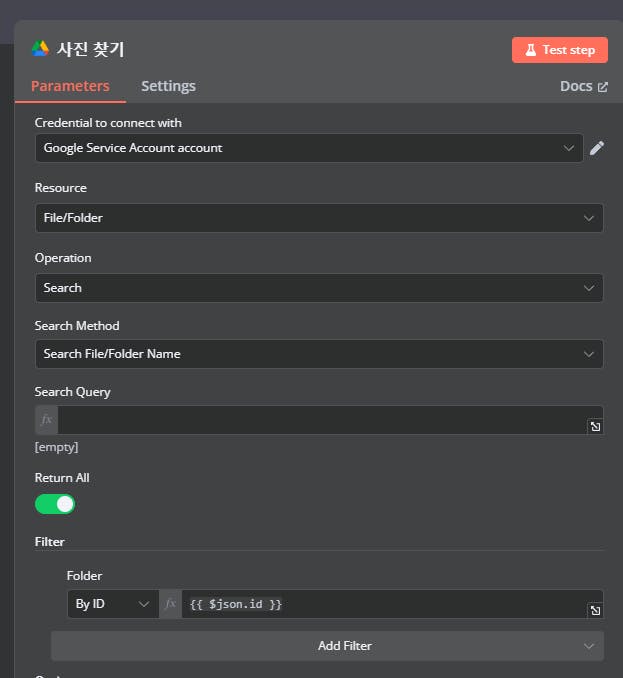Switch to the Settings tab
This screenshot has width=623, height=678.
(x=169, y=86)
